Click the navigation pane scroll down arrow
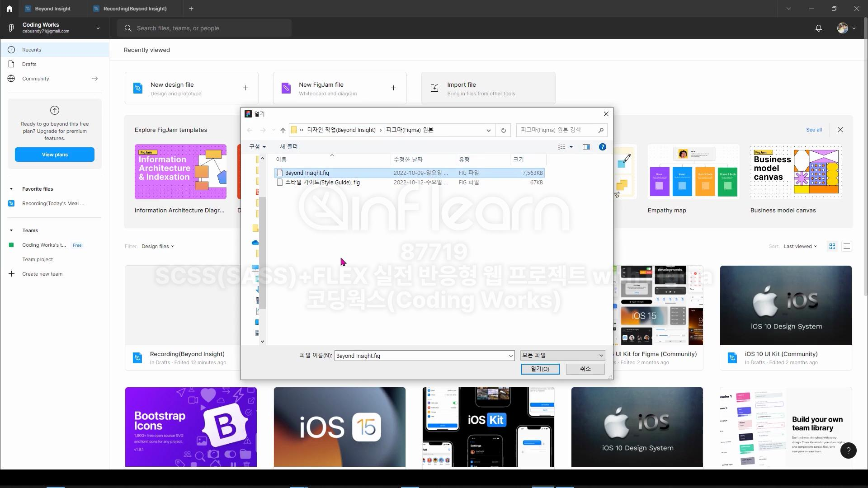The width and height of the screenshot is (868, 488). (x=262, y=342)
